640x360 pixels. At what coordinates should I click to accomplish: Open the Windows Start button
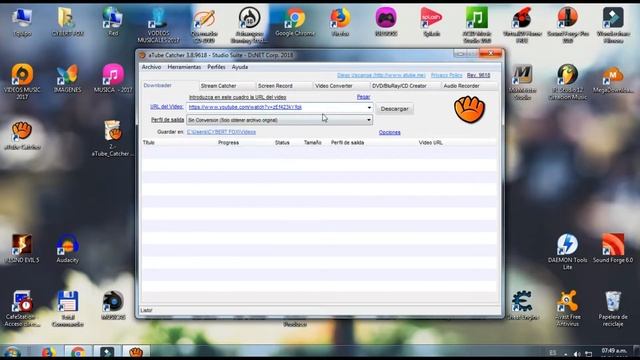pos(11,352)
